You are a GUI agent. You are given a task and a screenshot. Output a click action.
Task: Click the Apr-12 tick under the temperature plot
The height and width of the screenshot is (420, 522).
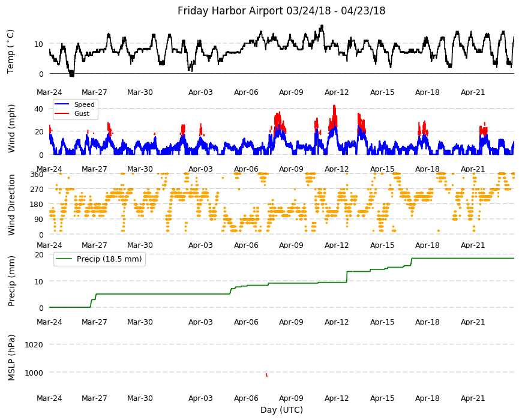tap(337, 92)
